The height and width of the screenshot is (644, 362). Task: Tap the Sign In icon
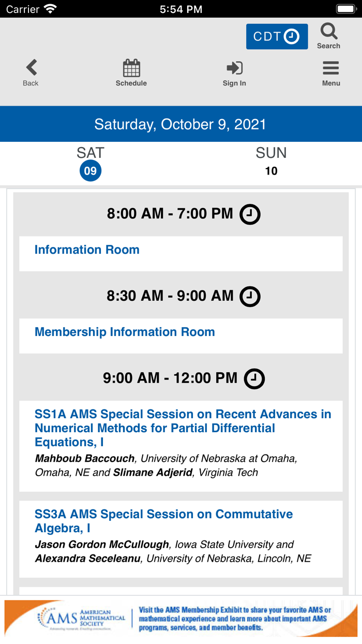point(234,68)
